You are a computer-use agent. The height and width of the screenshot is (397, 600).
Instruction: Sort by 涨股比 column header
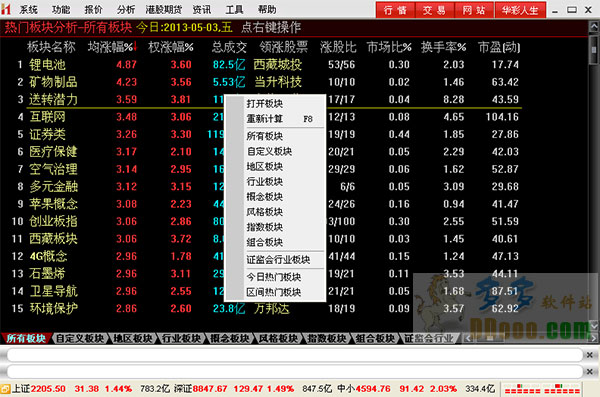[x=338, y=47]
